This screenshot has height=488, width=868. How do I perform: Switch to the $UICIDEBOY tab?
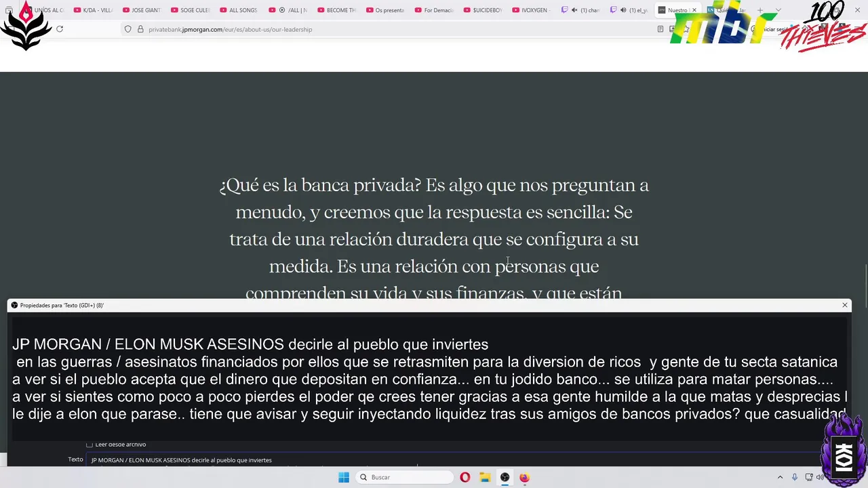point(484,10)
